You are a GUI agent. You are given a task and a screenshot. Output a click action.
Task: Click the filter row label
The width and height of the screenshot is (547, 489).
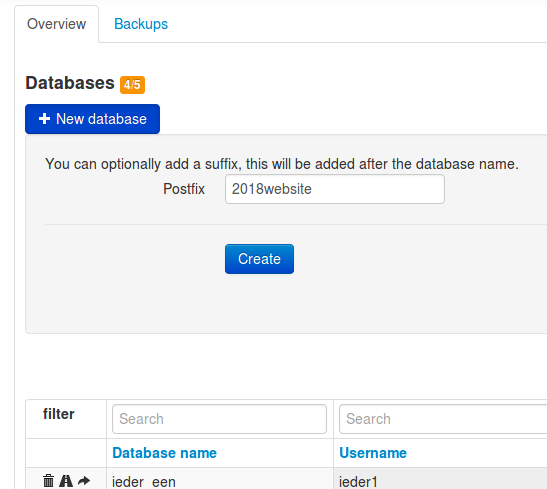(x=59, y=414)
